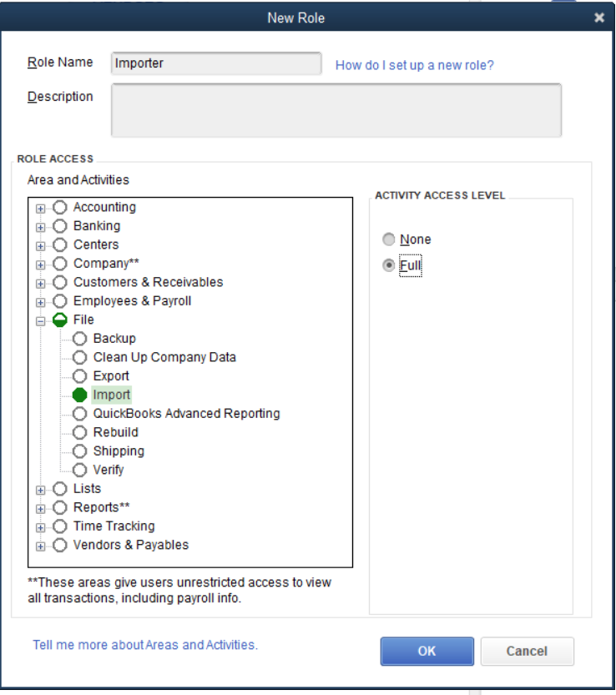Expand the Accounting area node
616x695 pixels.
(x=40, y=209)
